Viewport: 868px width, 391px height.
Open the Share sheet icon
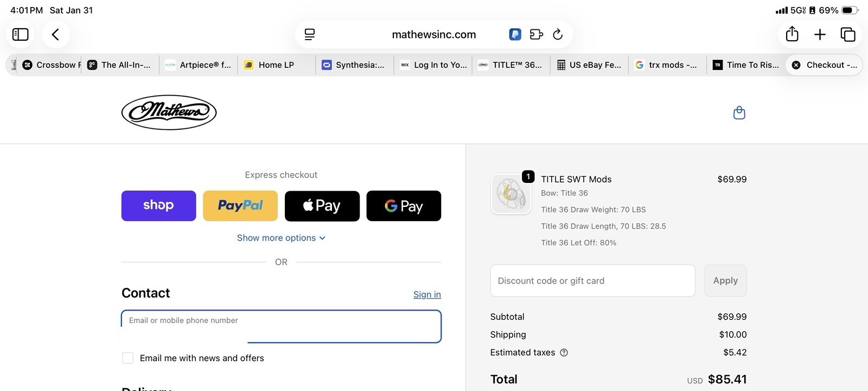coord(792,34)
